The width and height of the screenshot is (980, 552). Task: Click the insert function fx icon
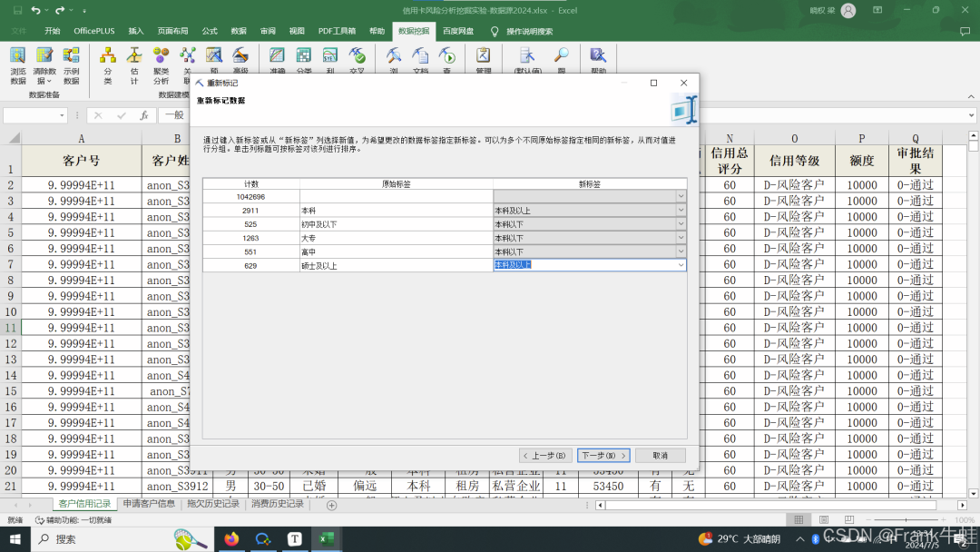pos(143,115)
